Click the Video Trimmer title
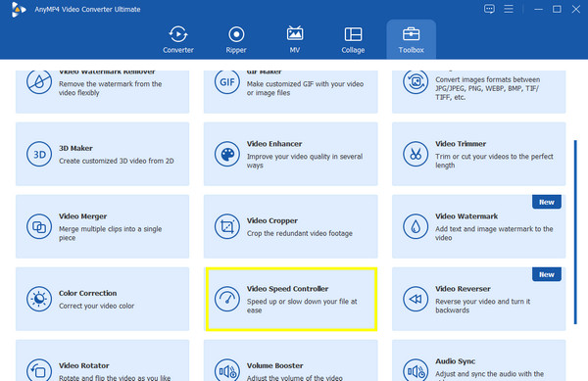588x381 pixels. click(461, 144)
